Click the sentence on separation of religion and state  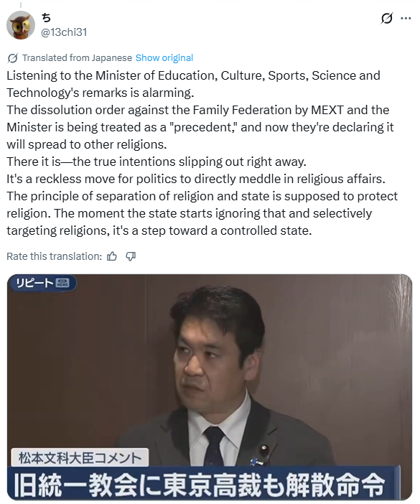coord(202,205)
